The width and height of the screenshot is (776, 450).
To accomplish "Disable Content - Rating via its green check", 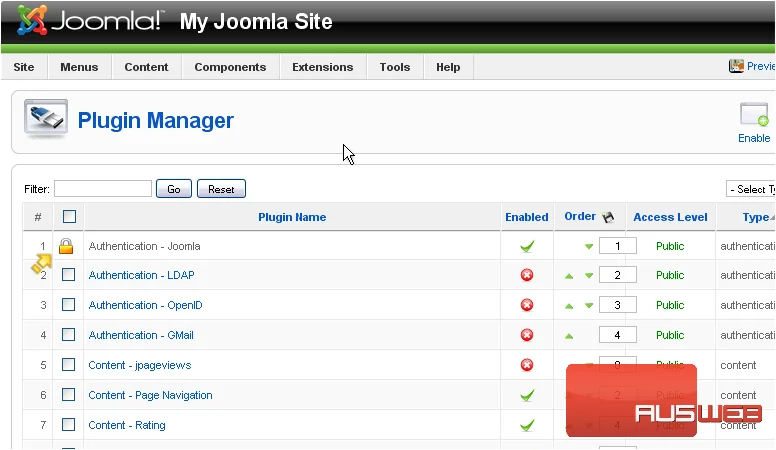I will click(527, 425).
